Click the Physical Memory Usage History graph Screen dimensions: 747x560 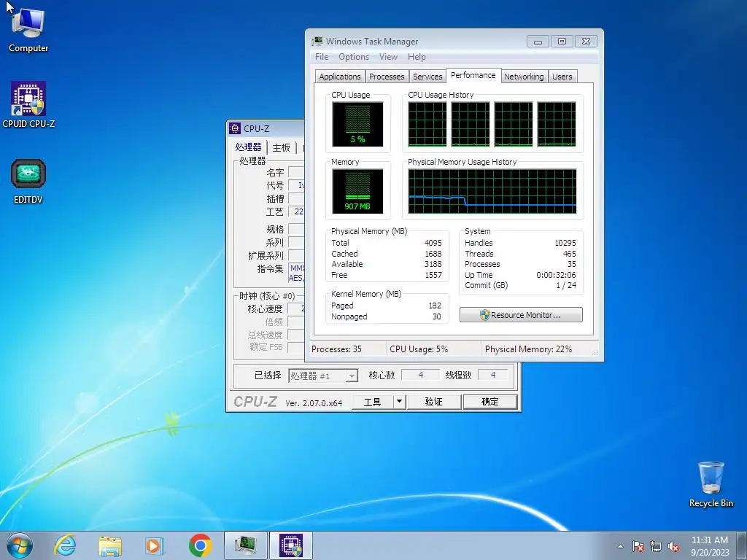click(x=492, y=191)
